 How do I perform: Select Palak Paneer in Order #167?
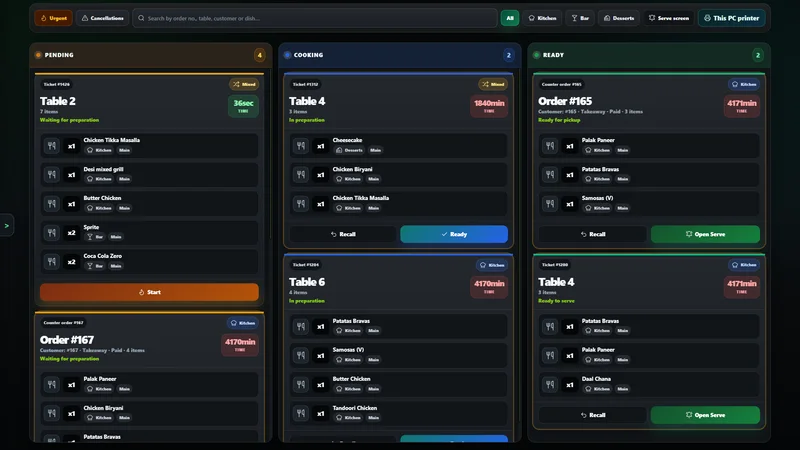[x=149, y=385]
